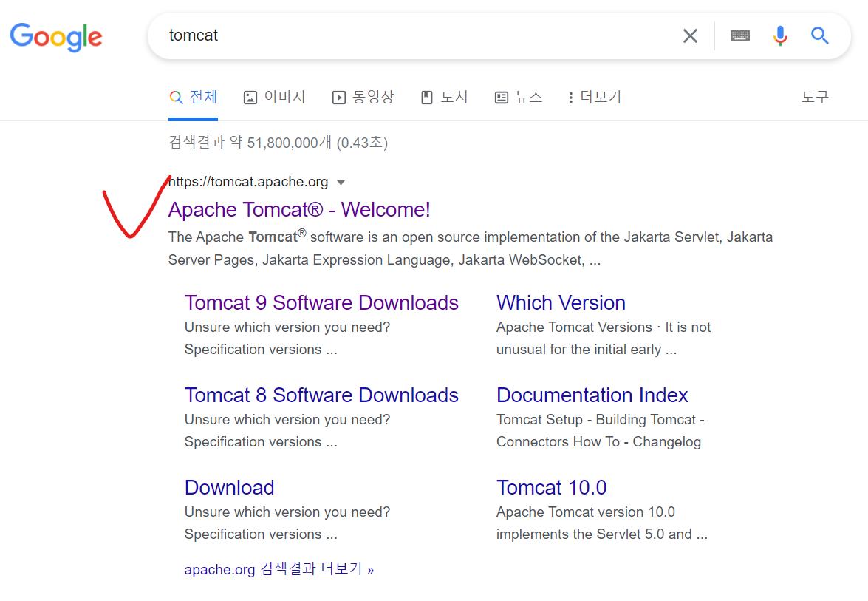Click the newspaper icon beside 뉴스
Viewport: 868px width, 601px height.
[502, 98]
